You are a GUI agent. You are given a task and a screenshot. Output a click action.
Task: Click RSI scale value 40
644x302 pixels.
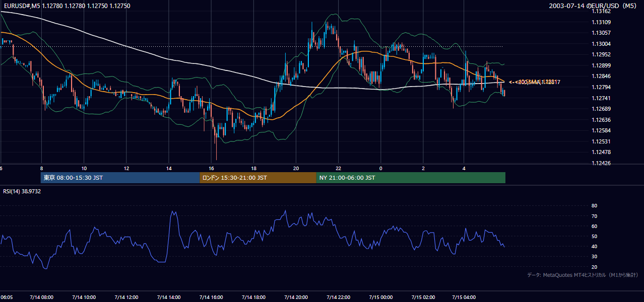[594, 246]
